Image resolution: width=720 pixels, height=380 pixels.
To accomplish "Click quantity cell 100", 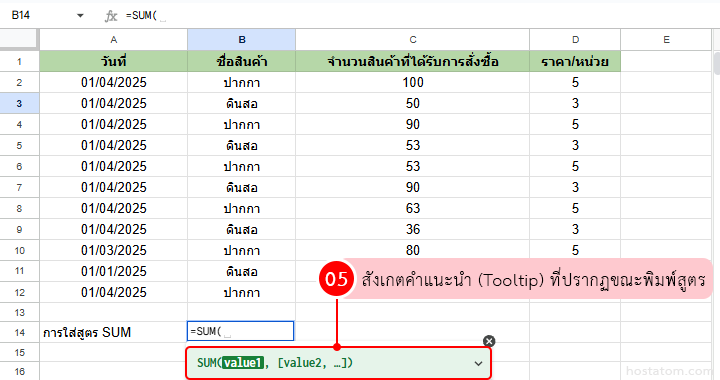I will 412,83.
